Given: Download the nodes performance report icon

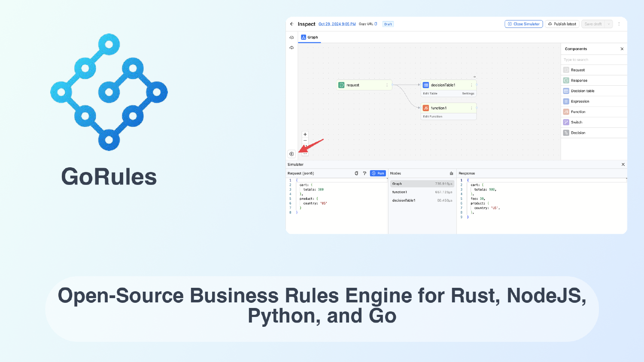Looking at the screenshot, I should 451,173.
